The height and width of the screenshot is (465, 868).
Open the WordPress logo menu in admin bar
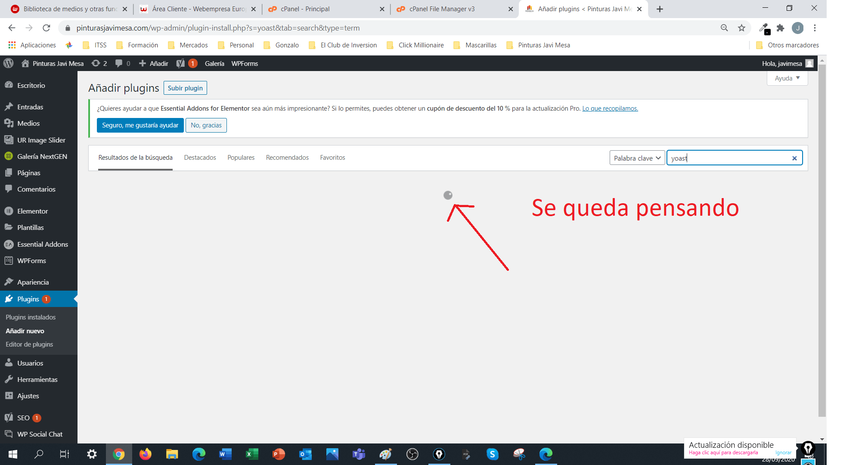[x=8, y=63]
